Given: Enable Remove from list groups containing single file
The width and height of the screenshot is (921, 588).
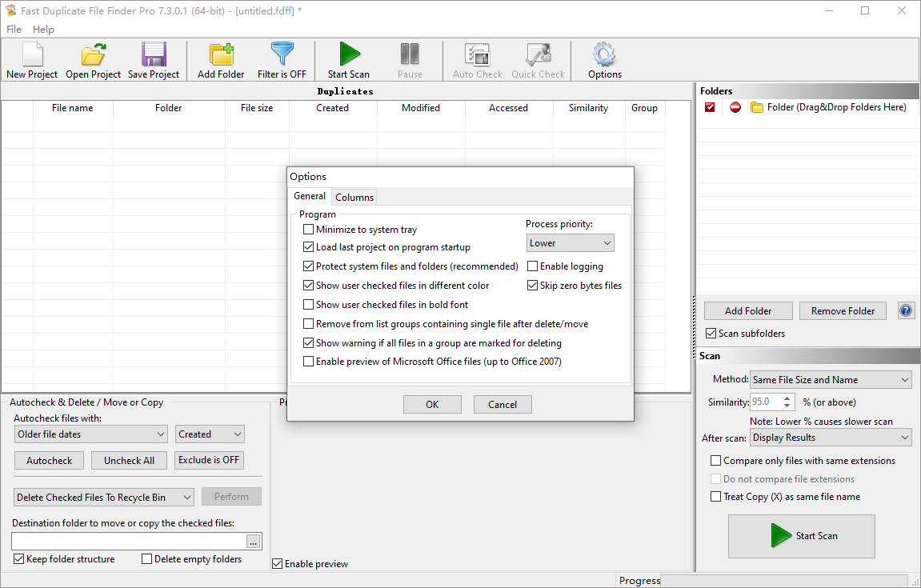Looking at the screenshot, I should point(308,324).
